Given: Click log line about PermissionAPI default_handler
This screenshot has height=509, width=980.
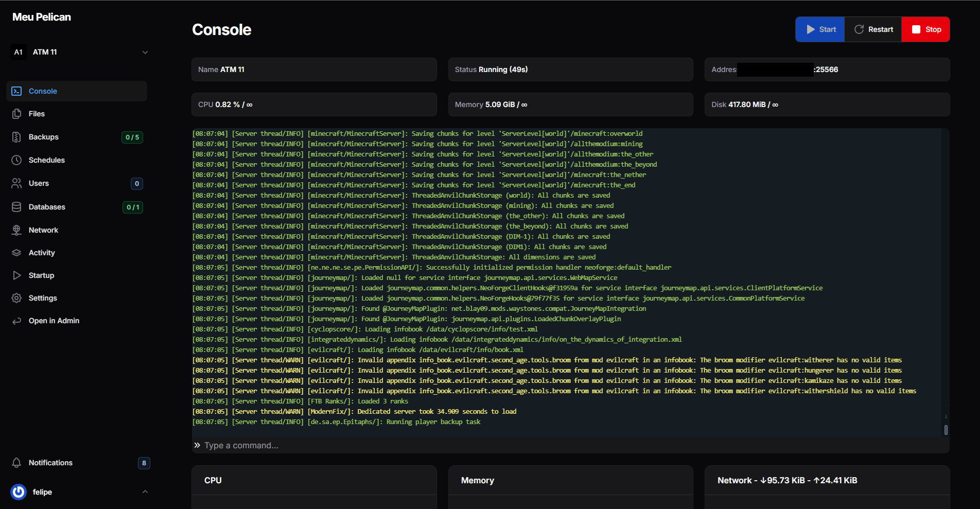Looking at the screenshot, I should point(432,268).
